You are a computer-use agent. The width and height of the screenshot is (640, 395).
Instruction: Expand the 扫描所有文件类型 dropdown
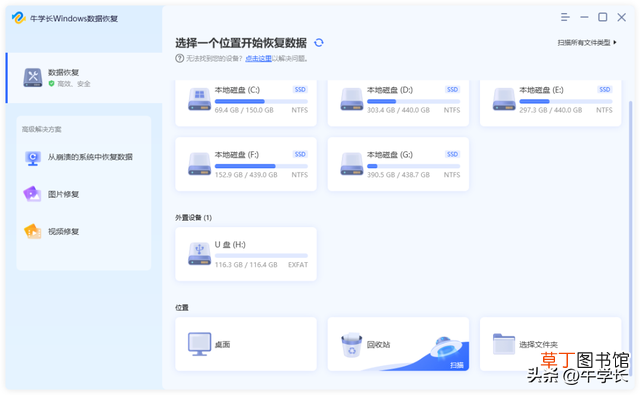click(587, 42)
